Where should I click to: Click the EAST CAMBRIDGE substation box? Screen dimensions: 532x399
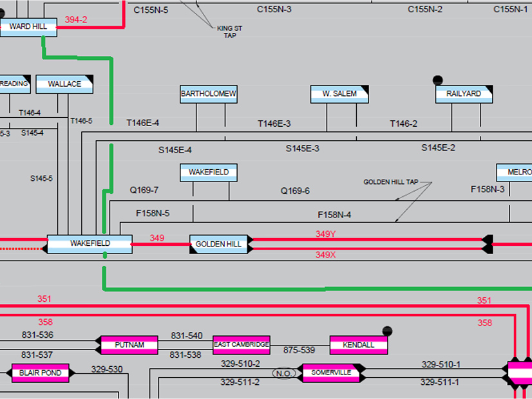pyautogui.click(x=242, y=345)
